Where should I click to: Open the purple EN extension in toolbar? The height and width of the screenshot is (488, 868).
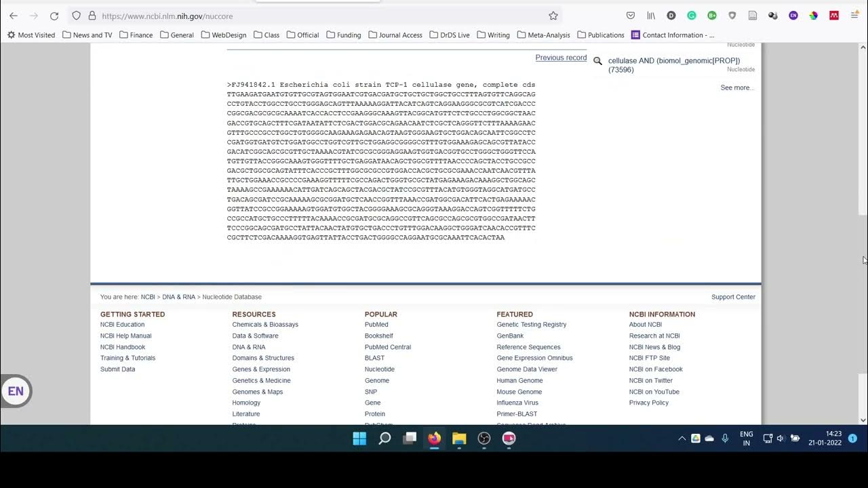pos(793,16)
